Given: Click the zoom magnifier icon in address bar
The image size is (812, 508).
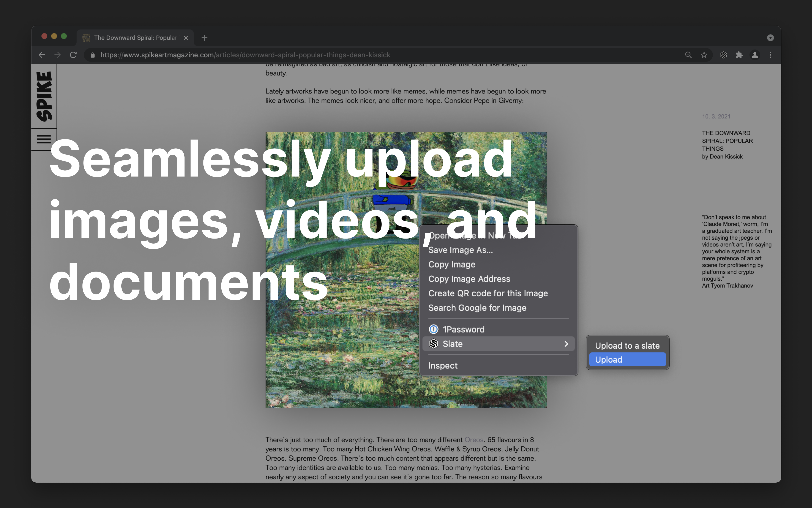Looking at the screenshot, I should [688, 55].
